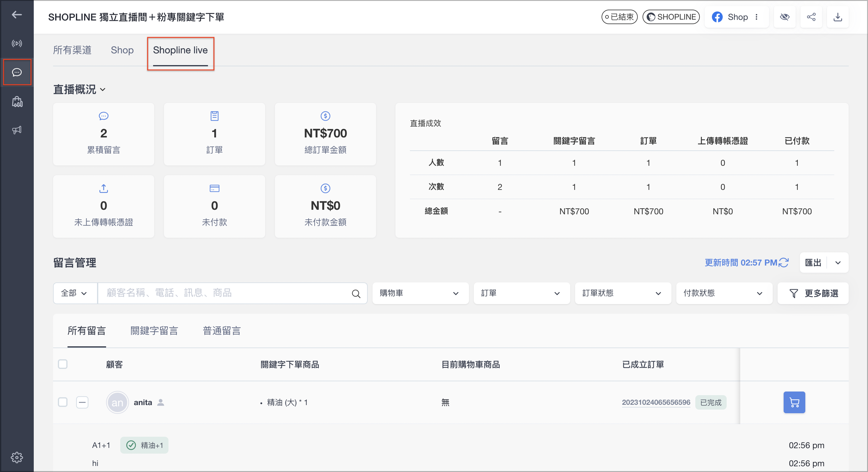The image size is (868, 472).
Task: Switch to the 關鍵字留言 tab
Action: [154, 331]
